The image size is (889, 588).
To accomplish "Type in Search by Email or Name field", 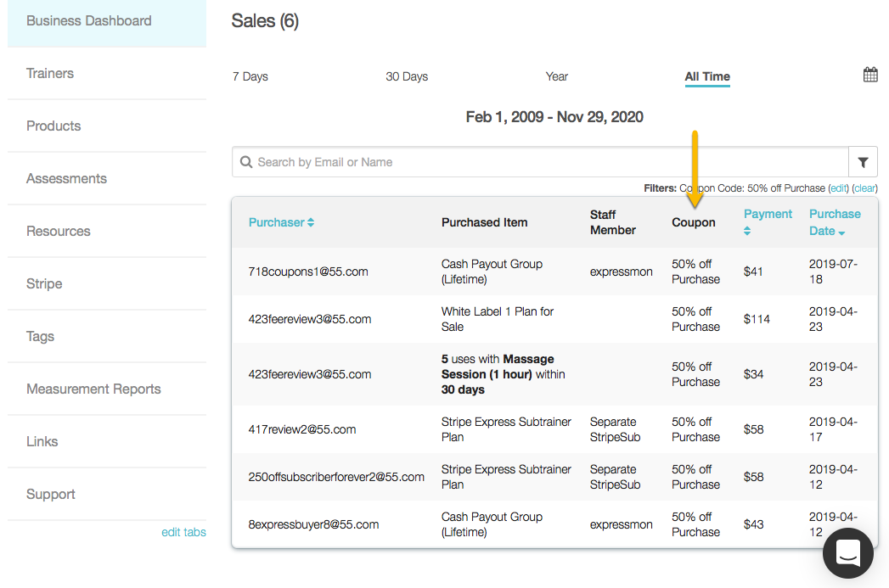I will 543,162.
